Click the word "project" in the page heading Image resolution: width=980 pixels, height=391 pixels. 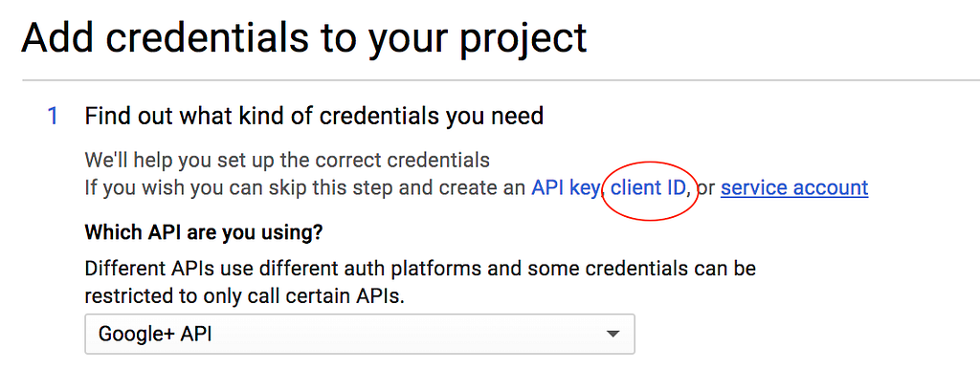click(x=523, y=39)
